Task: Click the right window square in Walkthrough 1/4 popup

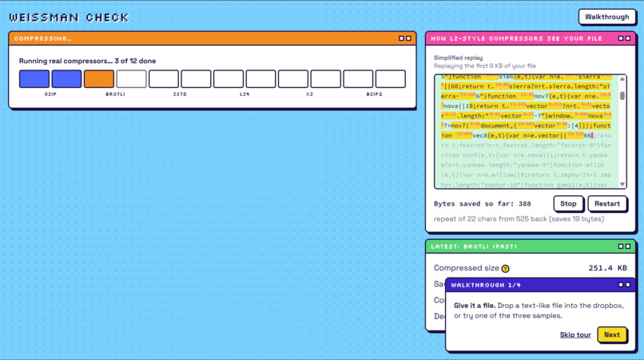Action: [x=627, y=285]
